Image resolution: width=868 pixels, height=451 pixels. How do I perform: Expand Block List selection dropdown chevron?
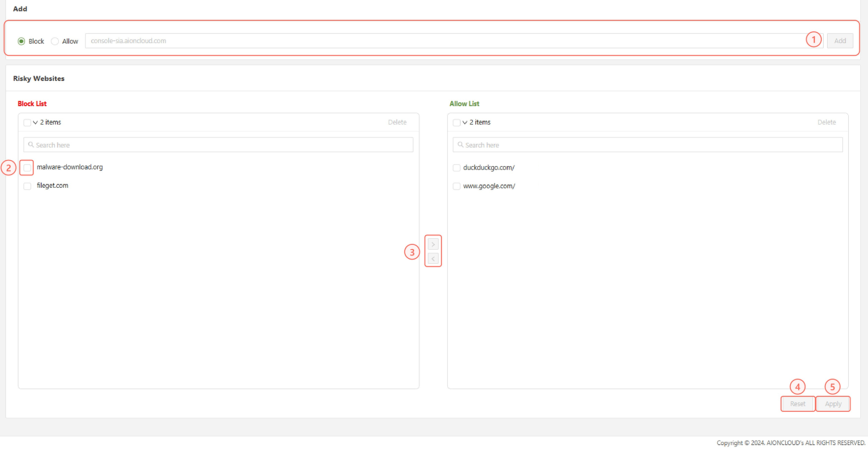coord(35,123)
